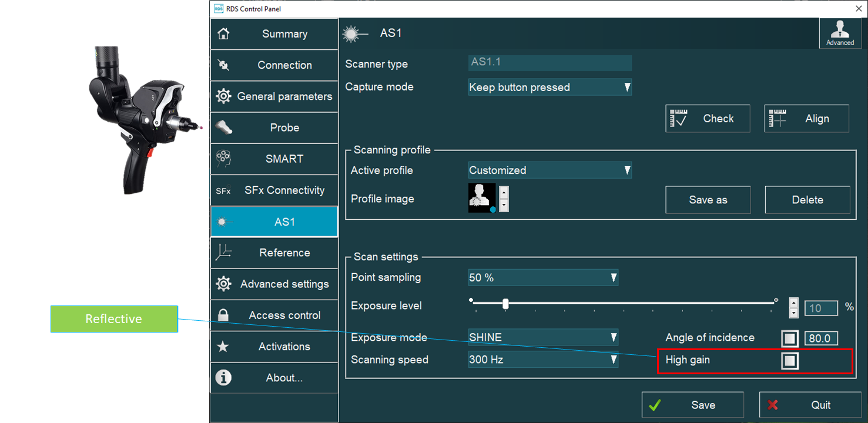Click the Activations star icon
The height and width of the screenshot is (423, 868).
click(x=224, y=347)
